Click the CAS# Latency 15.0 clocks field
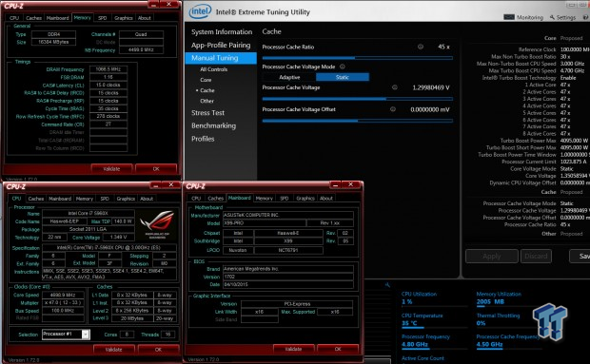 tap(108, 86)
